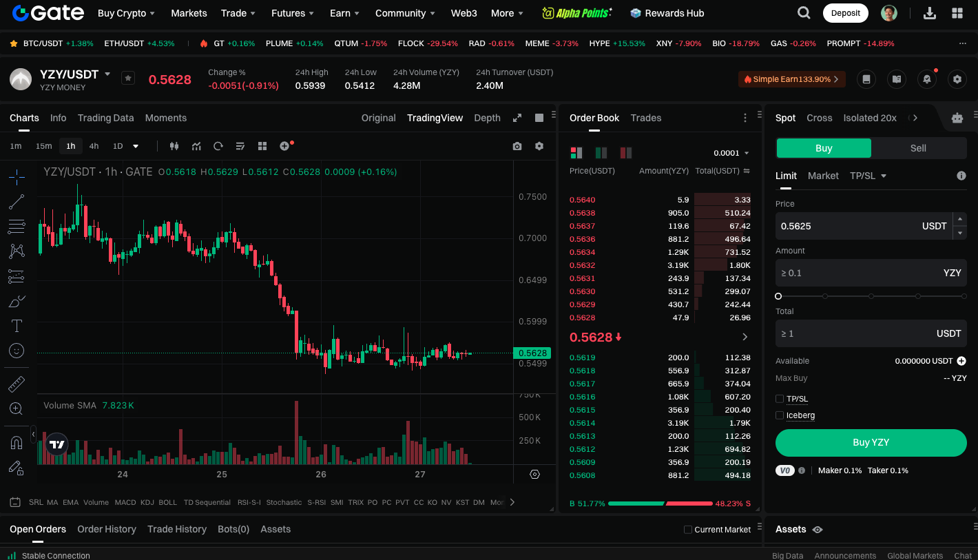This screenshot has width=978, height=560.
Task: Open the apps grid icon in header
Action: point(957,13)
